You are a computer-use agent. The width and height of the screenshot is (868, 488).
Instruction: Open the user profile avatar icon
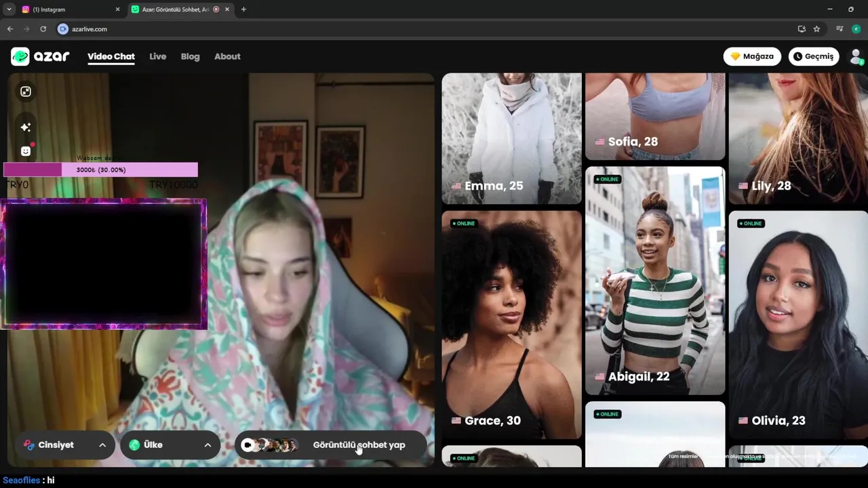click(x=856, y=57)
